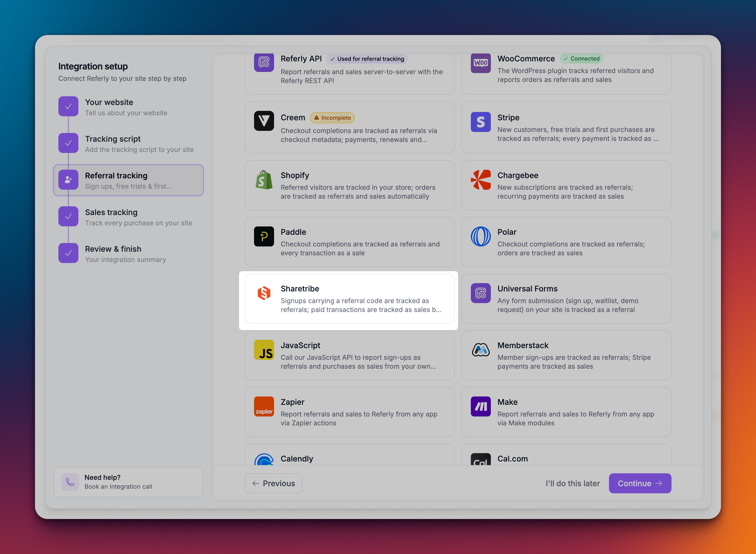Click the 'Sharetribe' card title
Image resolution: width=756 pixels, height=554 pixels.
click(x=300, y=289)
